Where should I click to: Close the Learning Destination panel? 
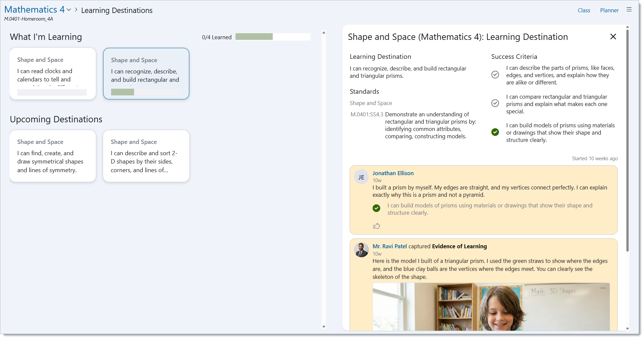coord(613,37)
